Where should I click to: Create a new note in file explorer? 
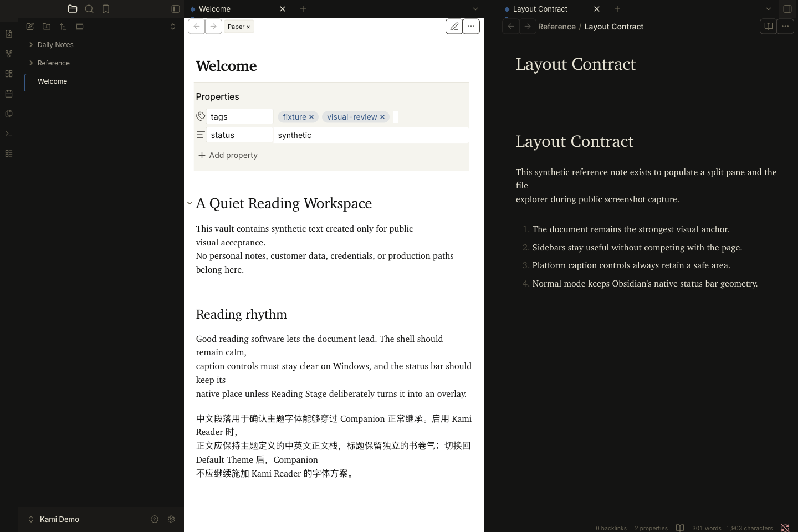30,27
